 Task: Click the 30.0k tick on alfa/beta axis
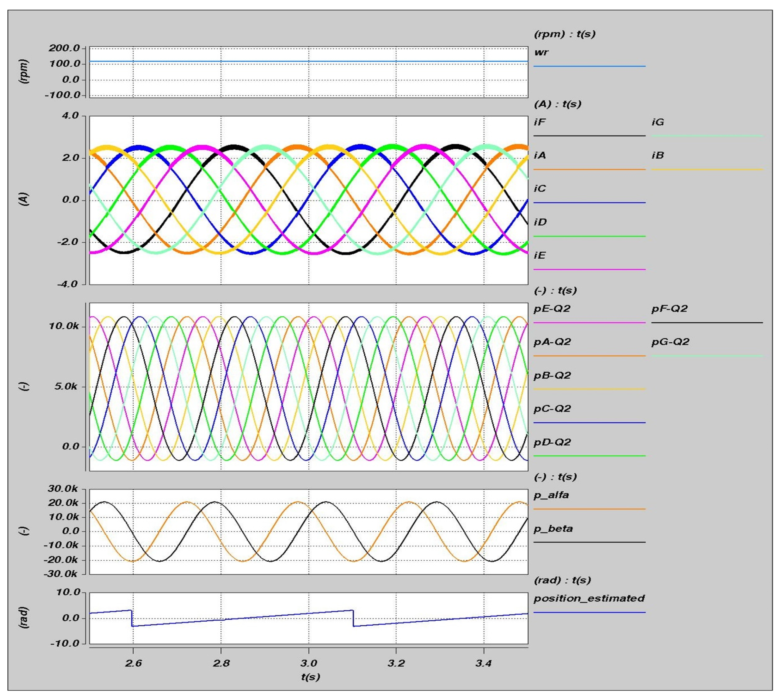click(x=63, y=489)
